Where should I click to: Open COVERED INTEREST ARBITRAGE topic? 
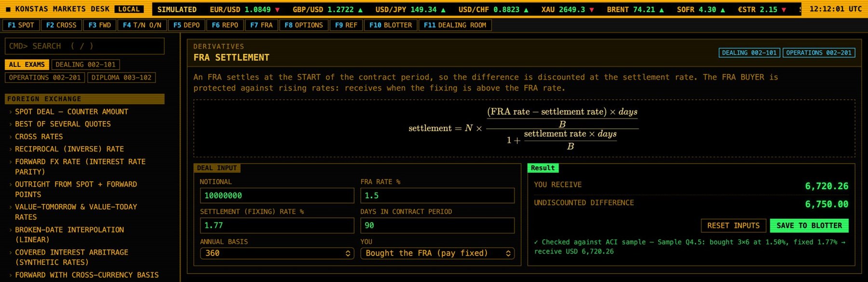coord(71,257)
